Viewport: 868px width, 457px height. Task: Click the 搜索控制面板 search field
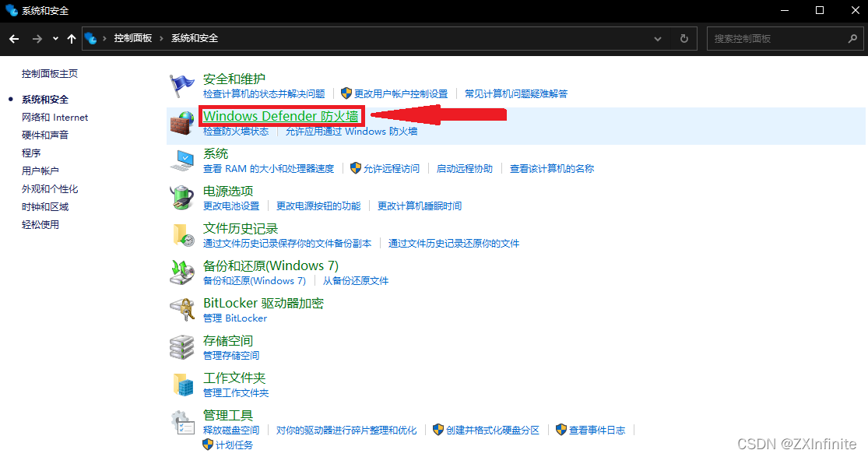pos(785,39)
